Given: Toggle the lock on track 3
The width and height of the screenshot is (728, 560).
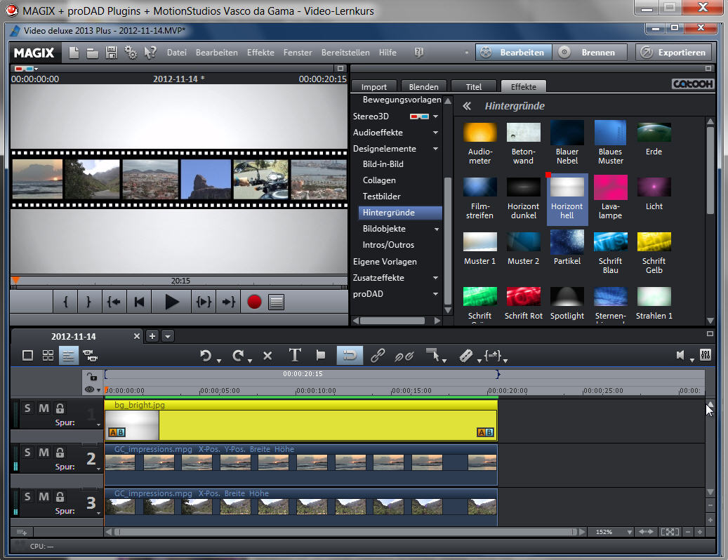Looking at the screenshot, I should [x=60, y=497].
